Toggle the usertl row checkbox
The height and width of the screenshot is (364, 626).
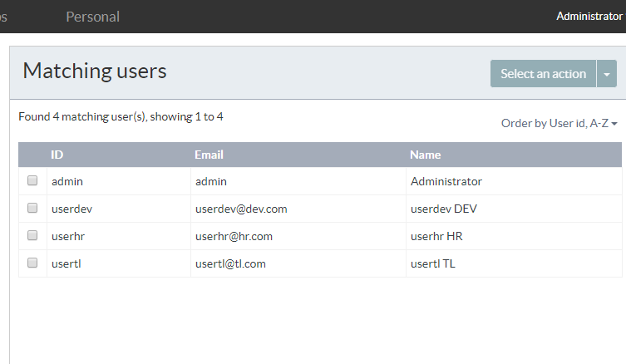click(x=32, y=263)
